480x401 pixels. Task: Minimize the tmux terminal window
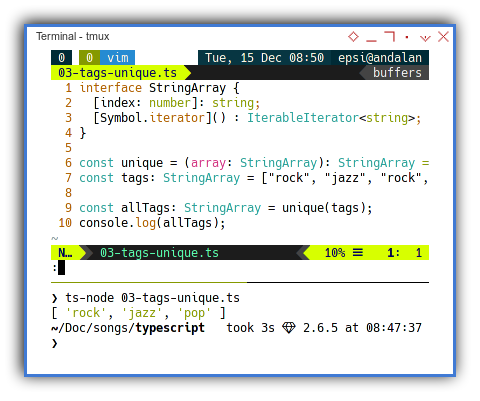[371, 41]
